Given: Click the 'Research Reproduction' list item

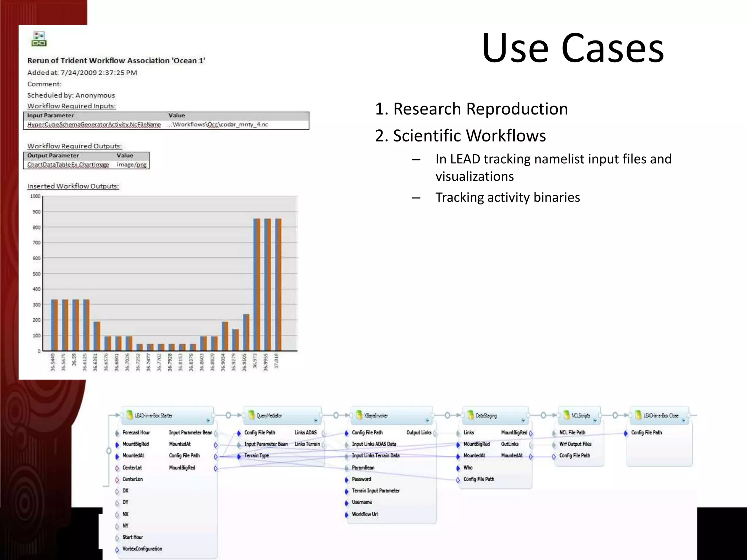Looking at the screenshot, I should click(x=472, y=109).
